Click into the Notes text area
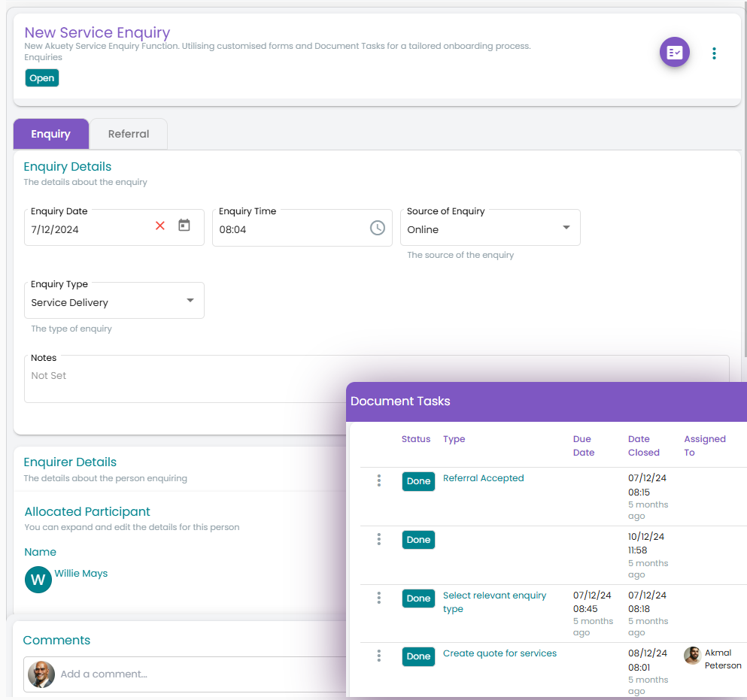Viewport: 747px width, 700px height. [376, 379]
